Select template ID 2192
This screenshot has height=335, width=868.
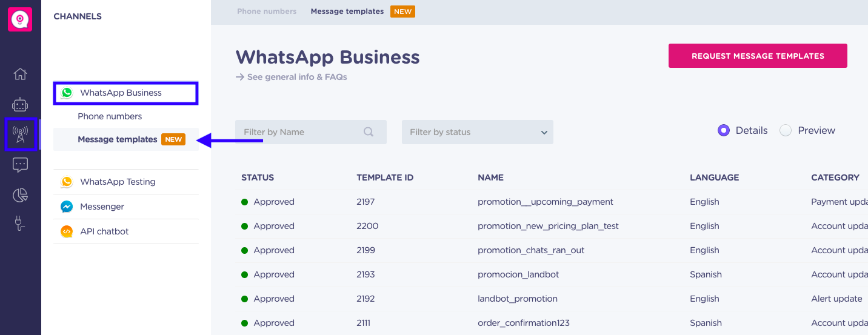pos(366,299)
